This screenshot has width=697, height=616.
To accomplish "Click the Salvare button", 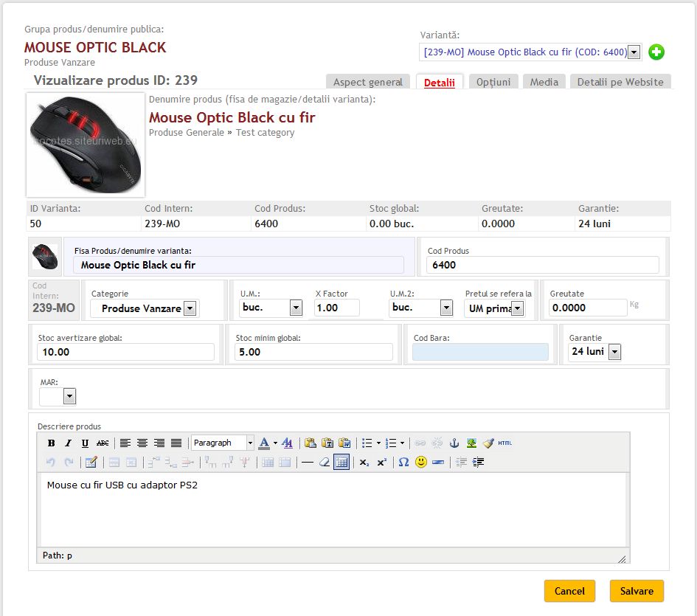I will (636, 591).
